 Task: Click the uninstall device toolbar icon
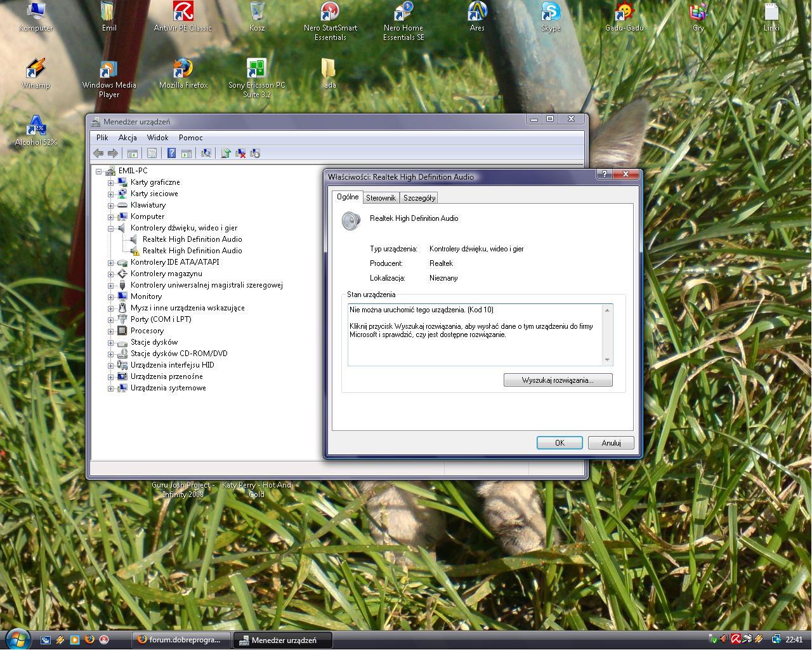[255, 153]
